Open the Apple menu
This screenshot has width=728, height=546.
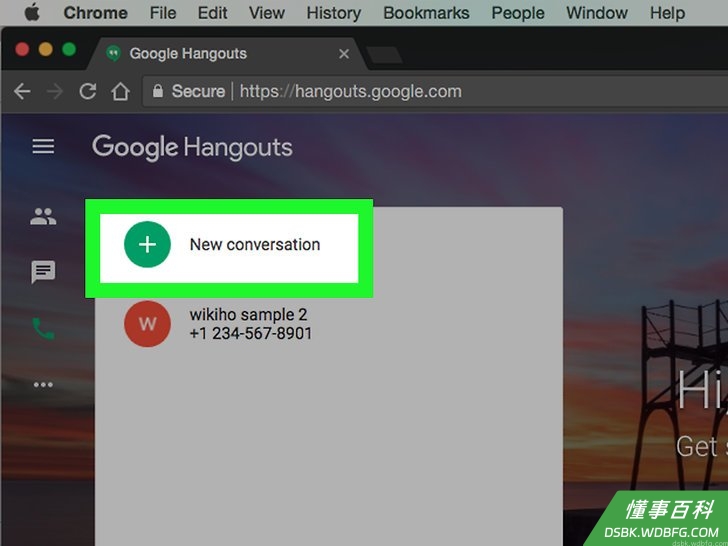(x=32, y=13)
